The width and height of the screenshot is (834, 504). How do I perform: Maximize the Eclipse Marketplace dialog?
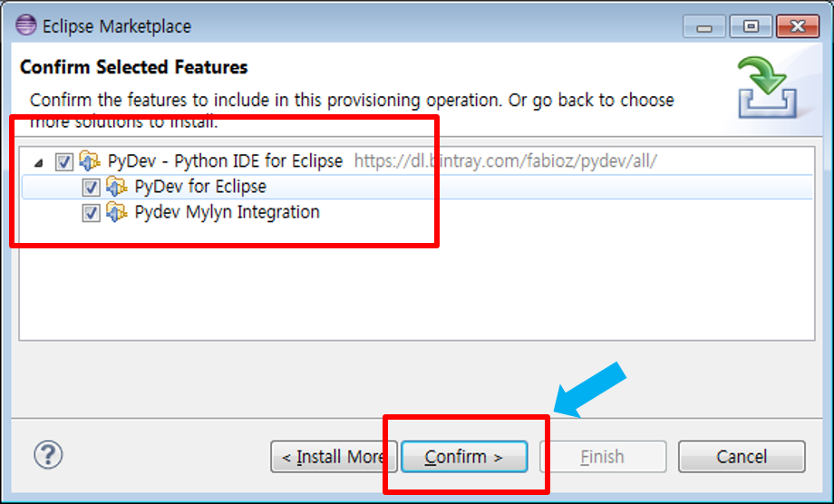tap(751, 26)
